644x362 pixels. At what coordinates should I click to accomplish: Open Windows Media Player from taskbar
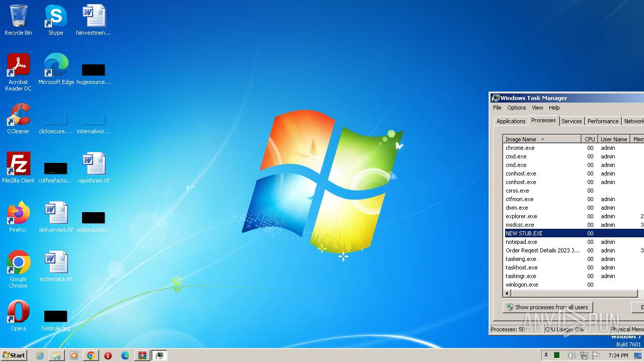click(x=74, y=355)
